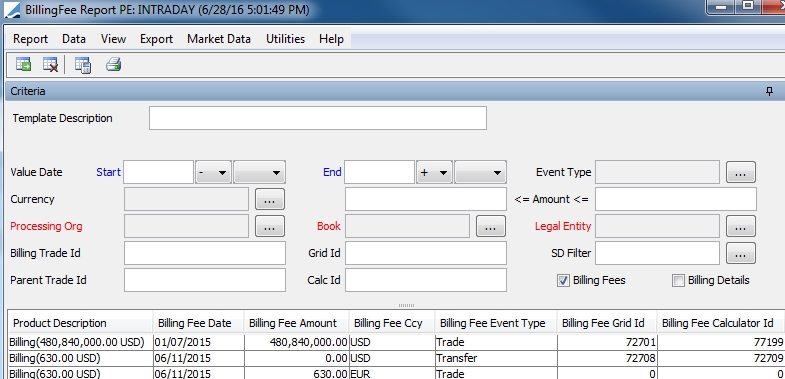The width and height of the screenshot is (785, 379).
Task: Open the Help menu
Action: tap(331, 39)
